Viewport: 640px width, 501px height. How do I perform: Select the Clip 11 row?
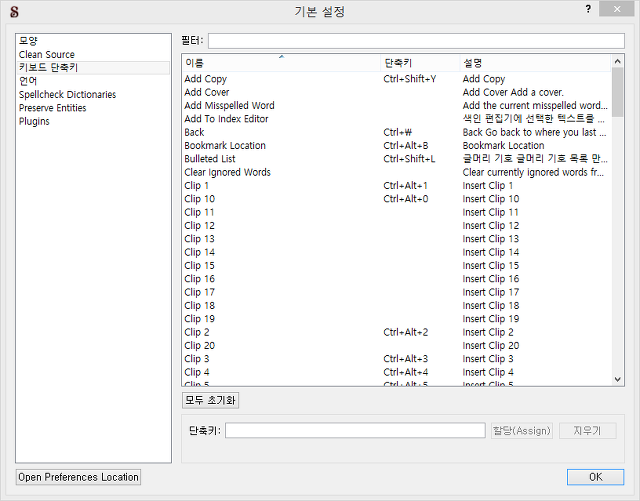396,212
